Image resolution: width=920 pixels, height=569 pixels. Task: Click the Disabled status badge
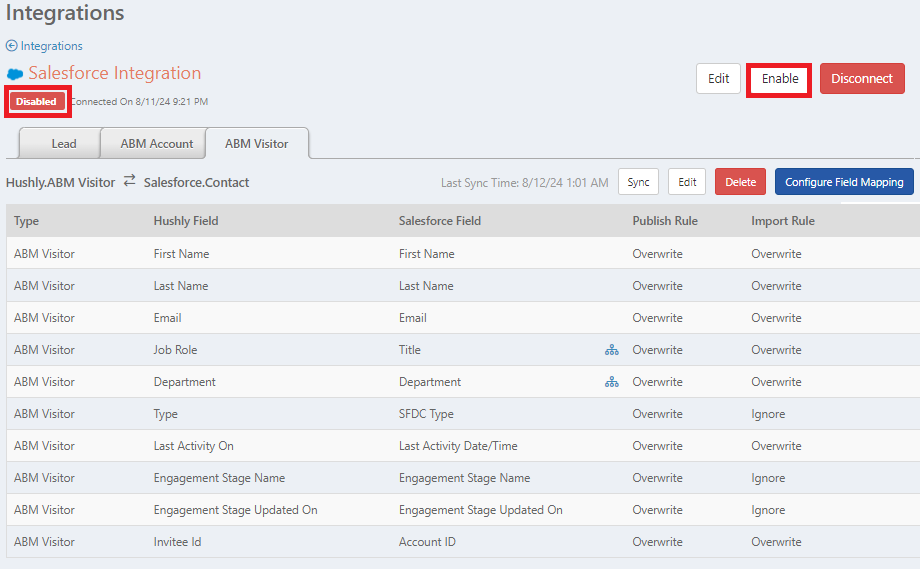(x=36, y=101)
